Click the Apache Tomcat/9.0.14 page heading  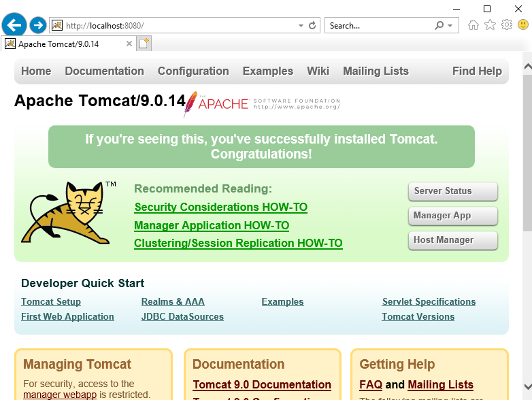click(100, 101)
